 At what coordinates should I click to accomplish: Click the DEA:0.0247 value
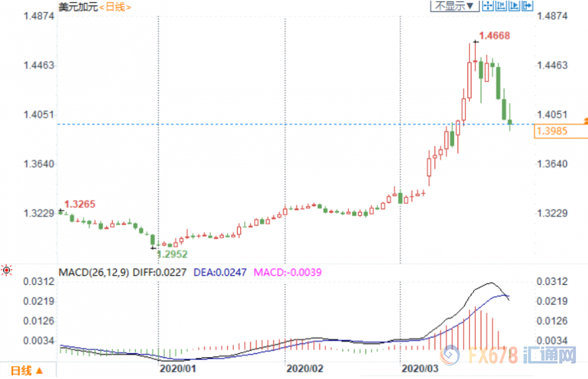pos(220,272)
